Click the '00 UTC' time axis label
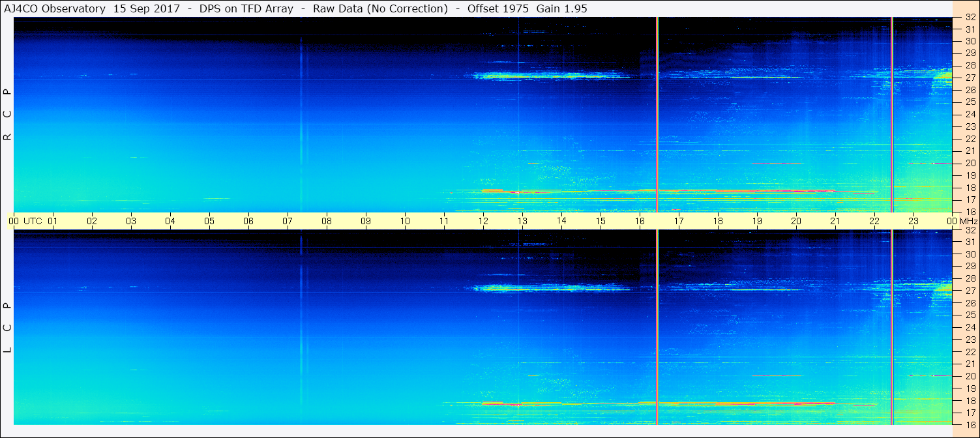Image resolution: width=980 pixels, height=438 pixels. (25, 221)
